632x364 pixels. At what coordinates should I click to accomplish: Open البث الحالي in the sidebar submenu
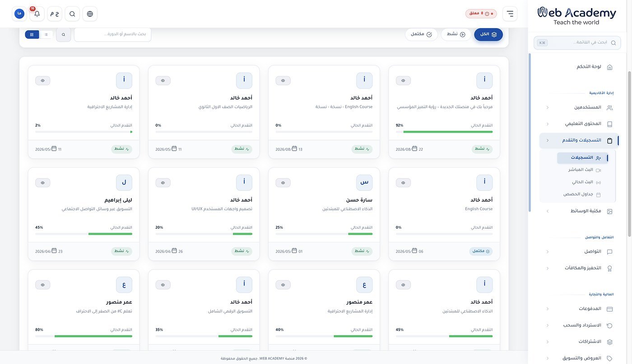click(582, 182)
